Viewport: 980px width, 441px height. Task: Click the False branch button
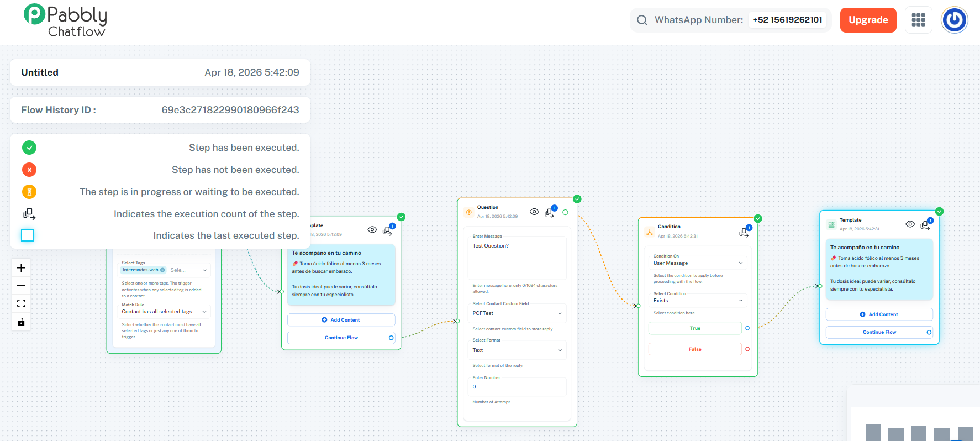pos(695,349)
